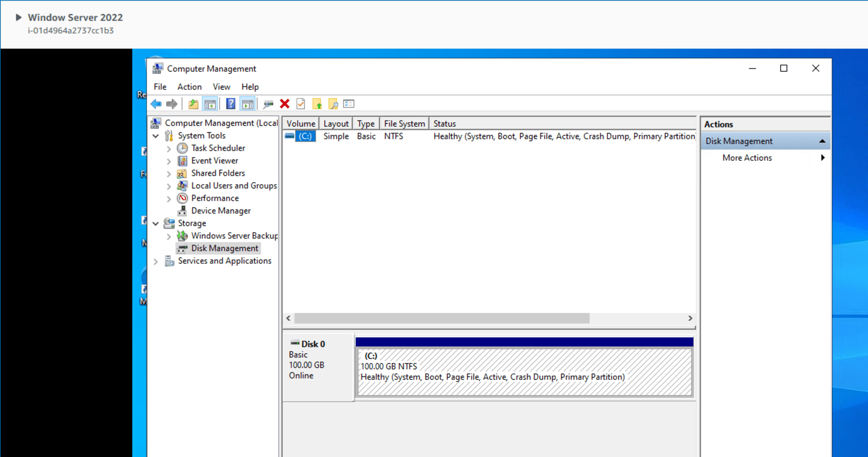Sort by the Type column header
Screen dimensions: 868x457
[366, 124]
